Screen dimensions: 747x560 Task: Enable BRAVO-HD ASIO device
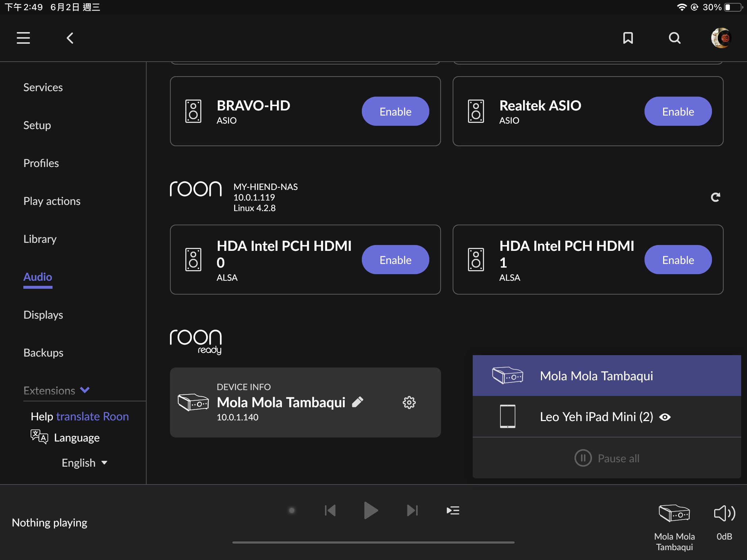pyautogui.click(x=395, y=111)
